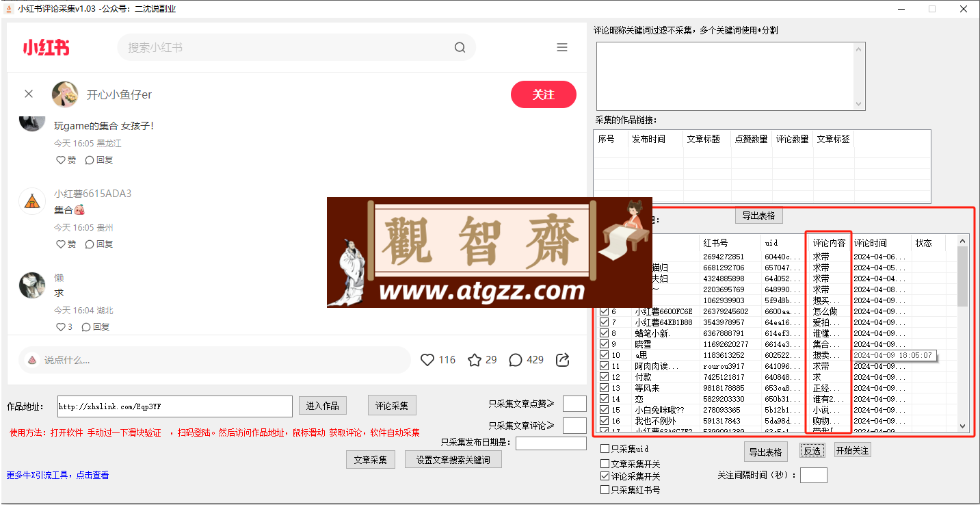Click the comment list scroll-down arrow
The width and height of the screenshot is (980, 505).
pyautogui.click(x=963, y=426)
